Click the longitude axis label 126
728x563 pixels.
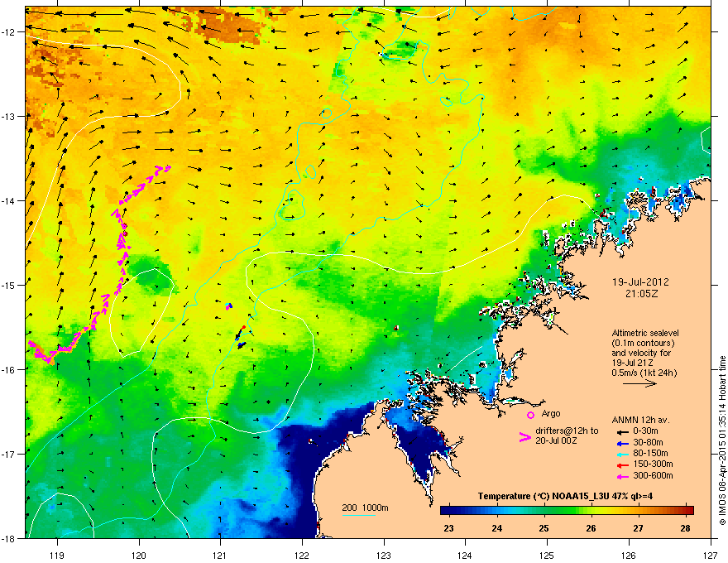pyautogui.click(x=629, y=555)
